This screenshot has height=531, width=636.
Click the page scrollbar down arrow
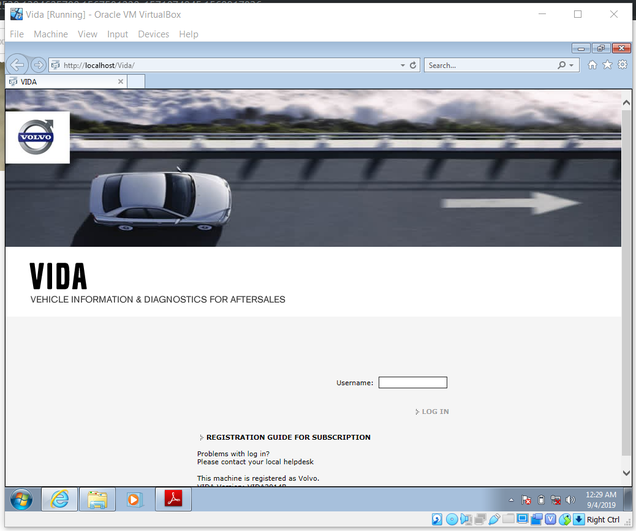pos(626,473)
